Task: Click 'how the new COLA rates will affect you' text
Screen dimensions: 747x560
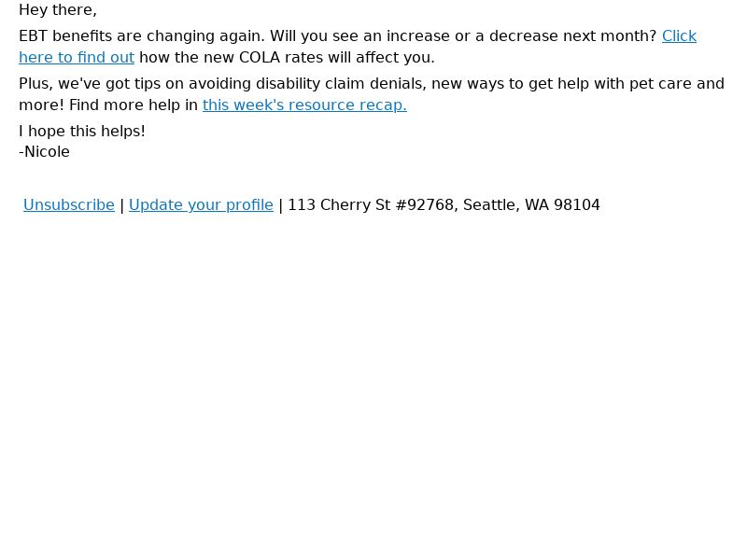Action: [287, 58]
